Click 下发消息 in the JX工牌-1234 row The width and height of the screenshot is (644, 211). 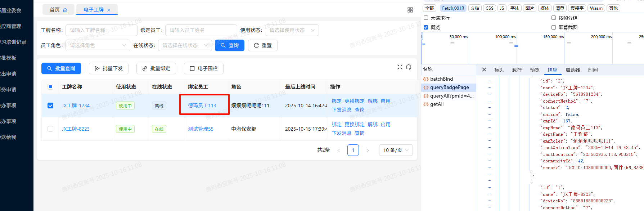pyautogui.click(x=342, y=110)
